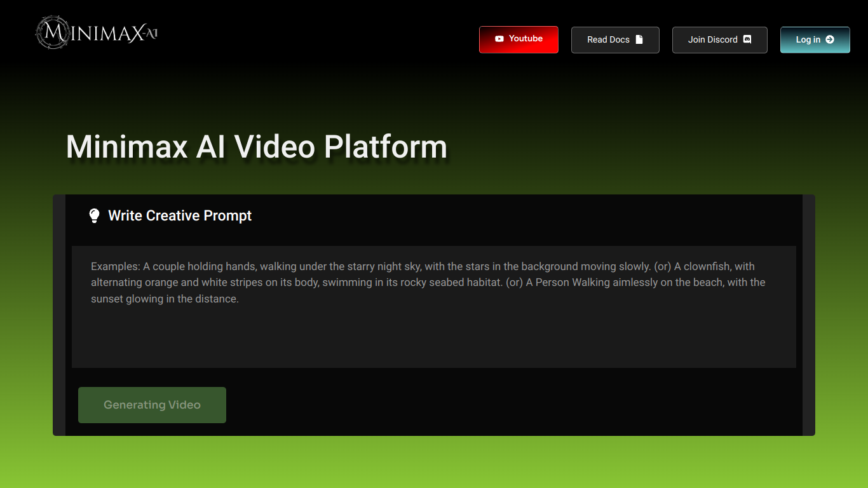The width and height of the screenshot is (868, 488).
Task: Click the Log in button
Action: [x=815, y=40]
